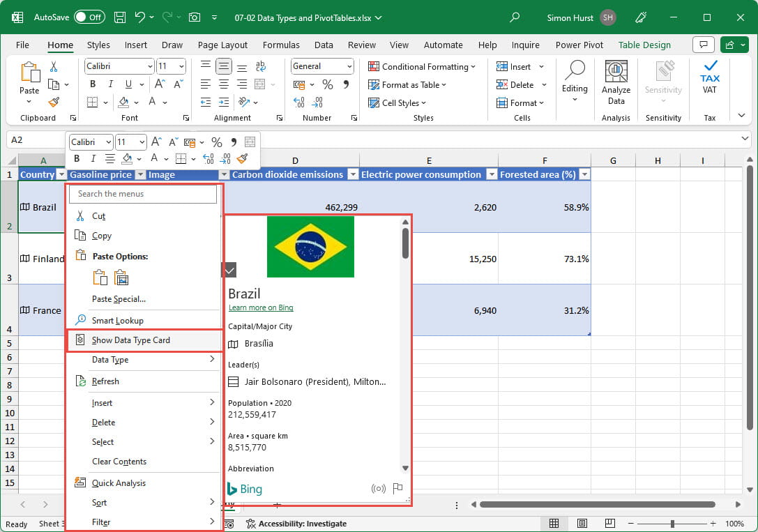Click the Bing logo on the data card
The image size is (758, 532).
[244, 488]
